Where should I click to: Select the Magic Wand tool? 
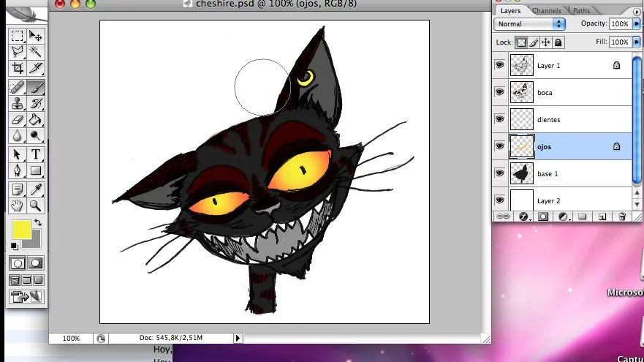[x=36, y=52]
